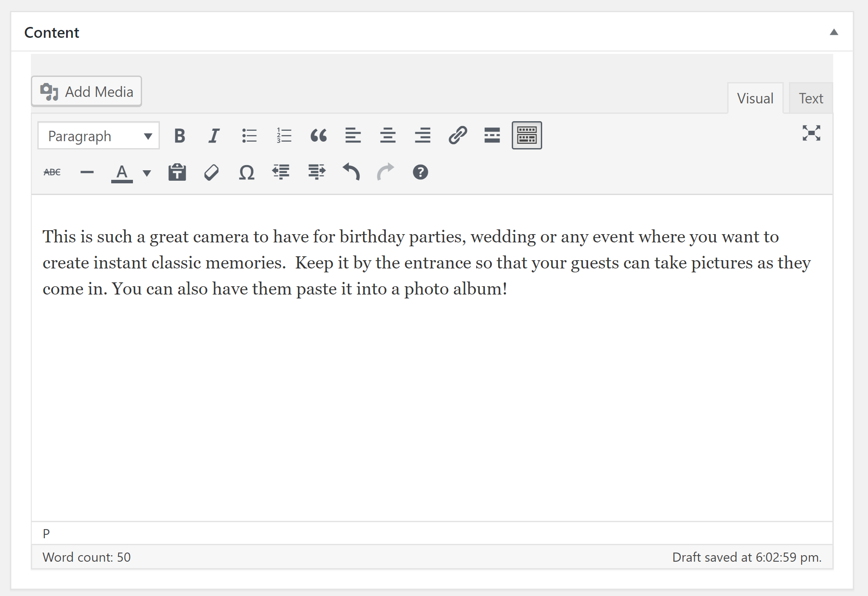Apply the current text color
The image size is (868, 596).
[x=122, y=172]
